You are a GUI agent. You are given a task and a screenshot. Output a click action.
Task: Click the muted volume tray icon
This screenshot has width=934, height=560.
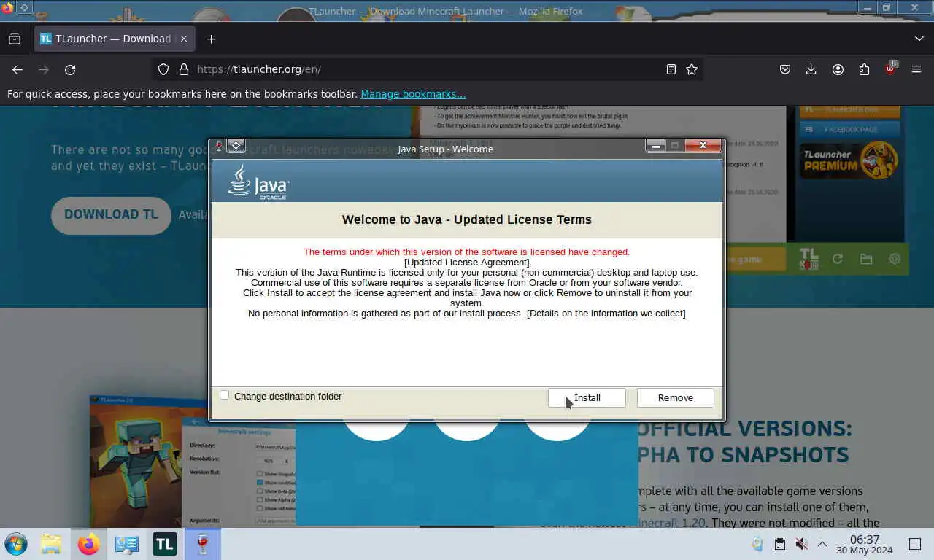[x=801, y=544]
